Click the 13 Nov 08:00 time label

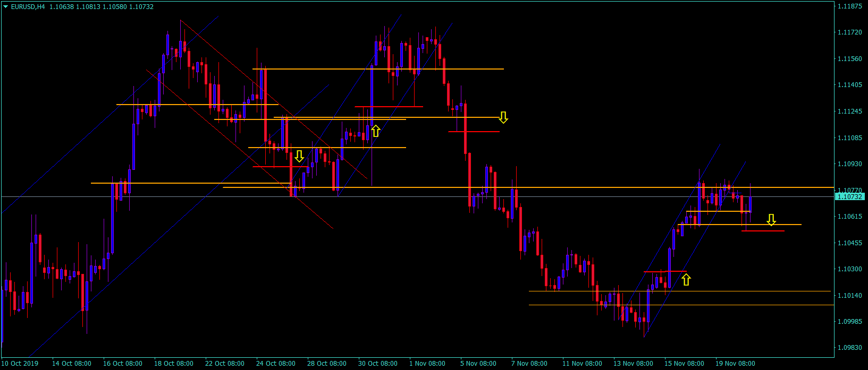tap(634, 364)
